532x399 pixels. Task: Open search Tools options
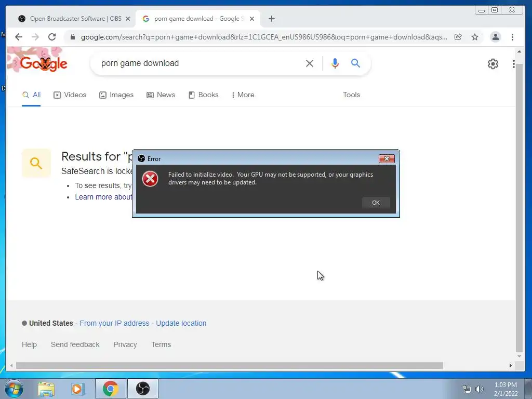tap(351, 95)
